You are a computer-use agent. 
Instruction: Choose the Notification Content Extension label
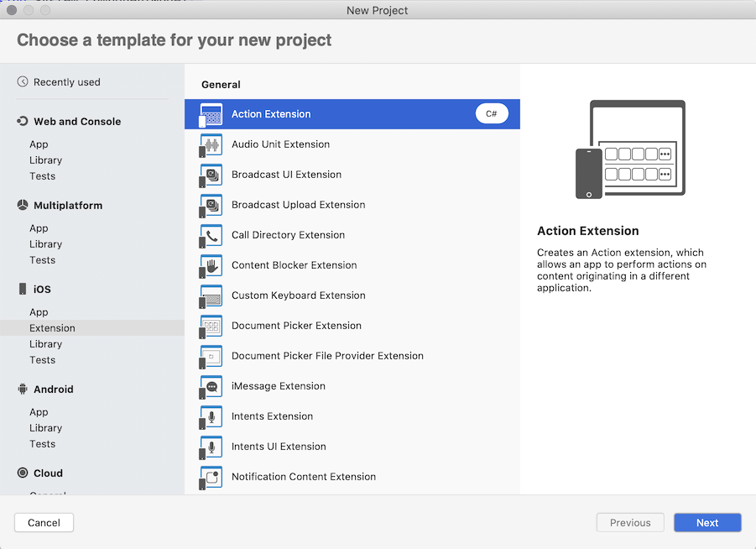click(304, 477)
